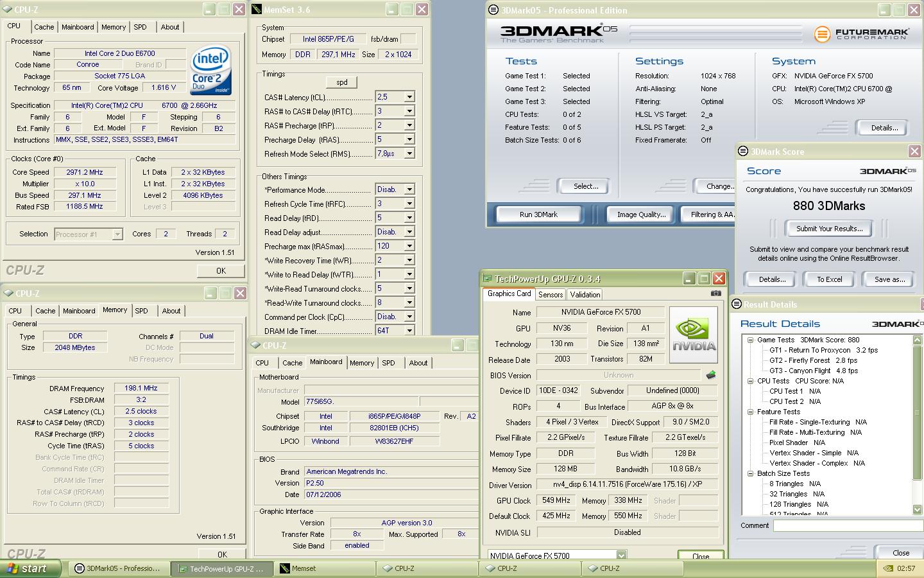Click the 3DMark Score window title icon
This screenshot has width=924, height=578.
tap(742, 151)
